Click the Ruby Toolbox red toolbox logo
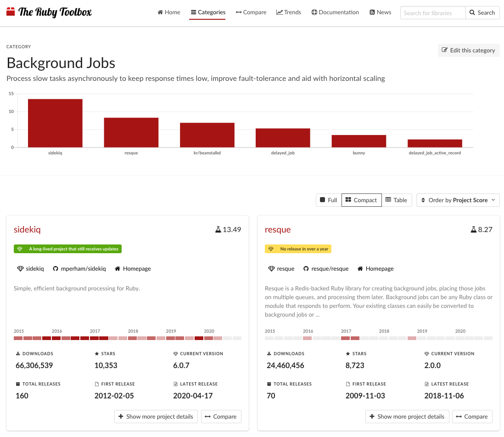This screenshot has height=437, width=504. pyautogui.click(x=11, y=12)
